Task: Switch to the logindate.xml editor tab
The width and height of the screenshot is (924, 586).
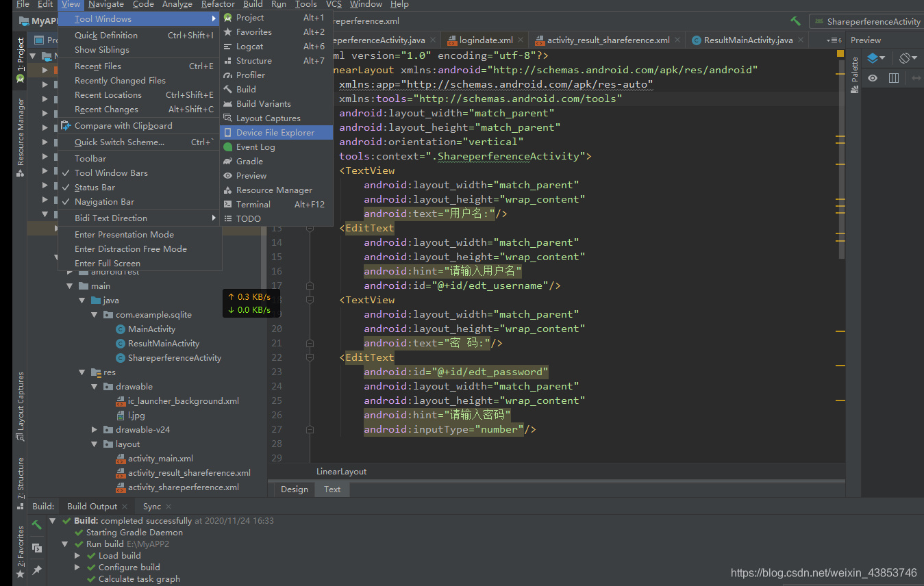Action: coord(486,40)
